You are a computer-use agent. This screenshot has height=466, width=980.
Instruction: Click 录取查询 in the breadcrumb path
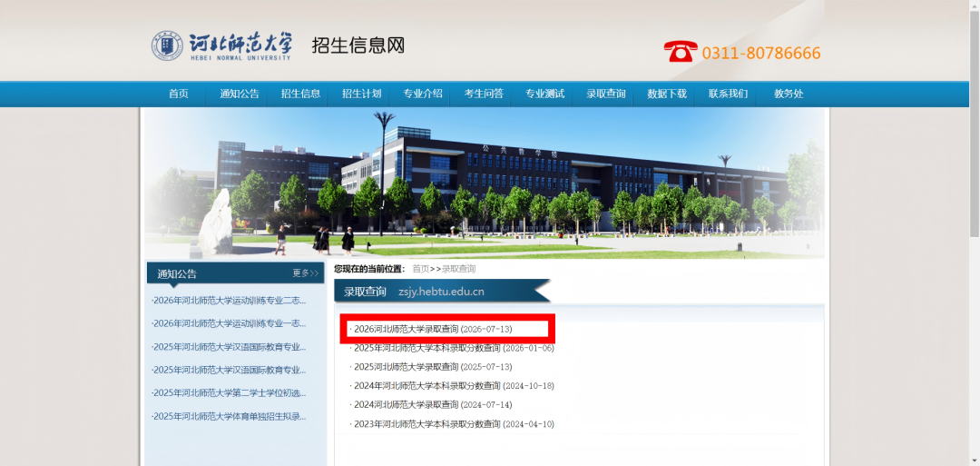click(459, 269)
